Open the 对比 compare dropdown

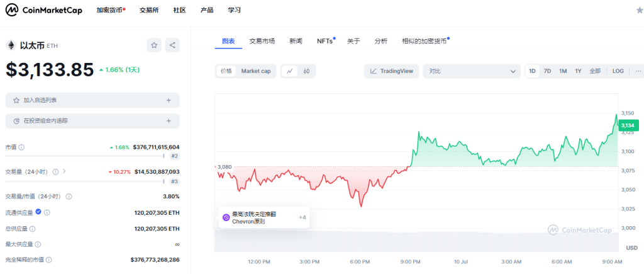click(x=471, y=71)
